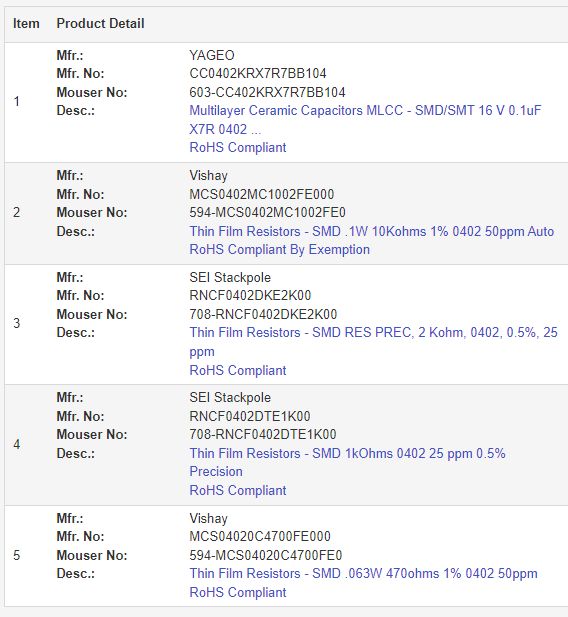Click RoHS Compliant By Exemption link

click(x=279, y=249)
